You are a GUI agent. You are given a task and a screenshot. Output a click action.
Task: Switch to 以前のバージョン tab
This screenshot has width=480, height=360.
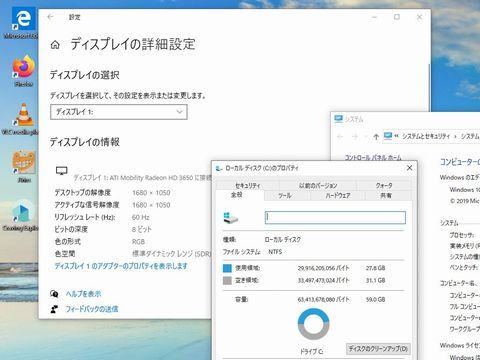(x=318, y=186)
